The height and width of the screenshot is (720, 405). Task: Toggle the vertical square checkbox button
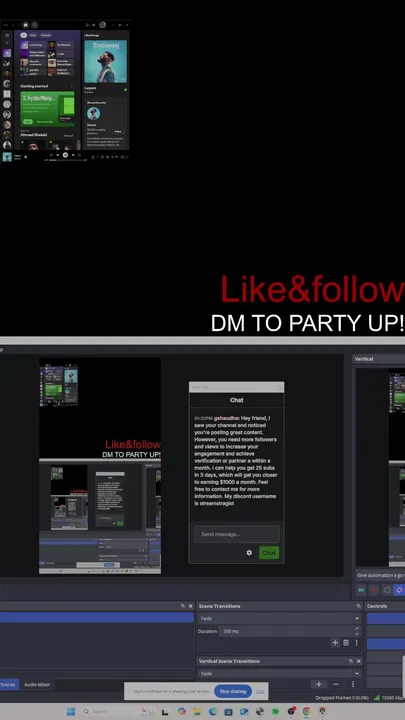click(x=387, y=590)
